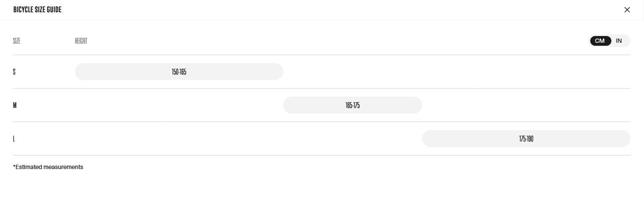Click the number 150 in small range
Image resolution: width=644 pixels, height=197 pixels.
(x=175, y=72)
